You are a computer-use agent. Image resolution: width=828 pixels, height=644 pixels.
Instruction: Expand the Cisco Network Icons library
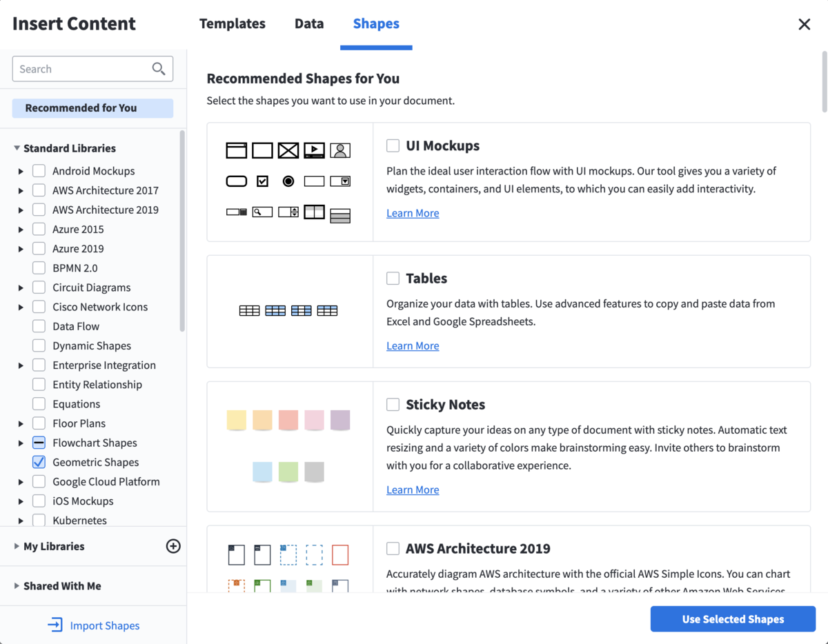[x=20, y=306]
